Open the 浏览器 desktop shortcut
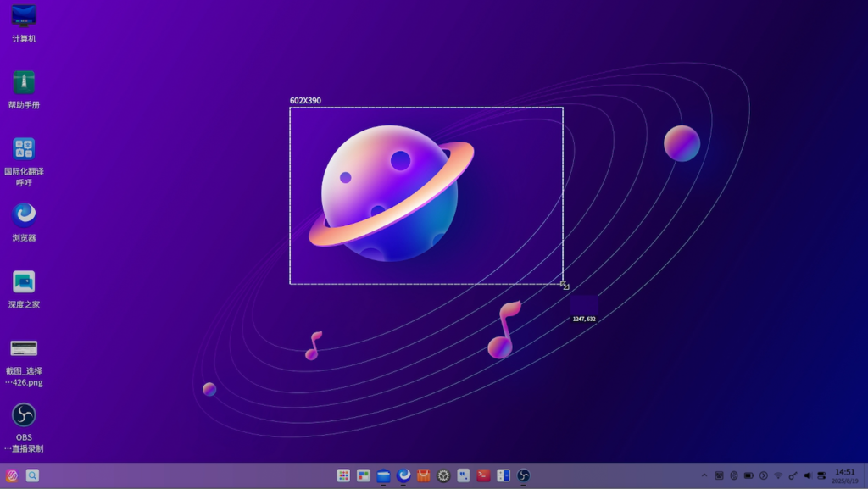868x489 pixels. pyautogui.click(x=24, y=215)
